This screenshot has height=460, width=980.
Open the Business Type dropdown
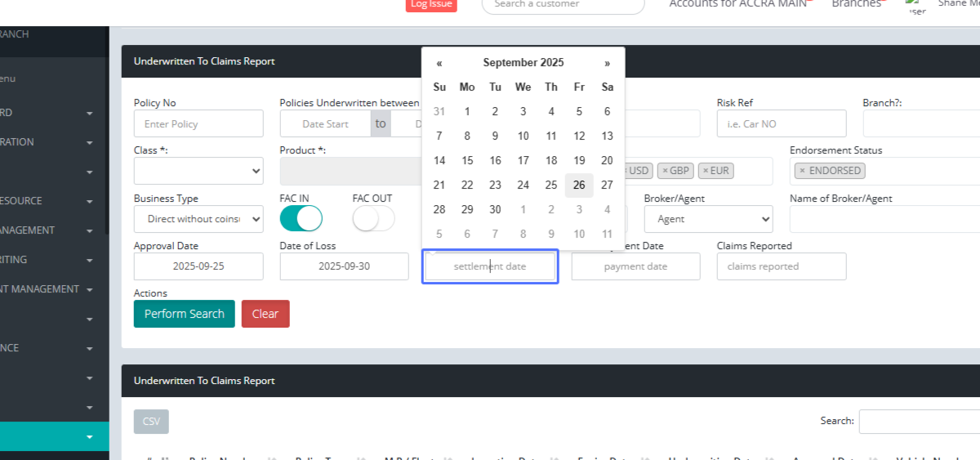click(198, 219)
